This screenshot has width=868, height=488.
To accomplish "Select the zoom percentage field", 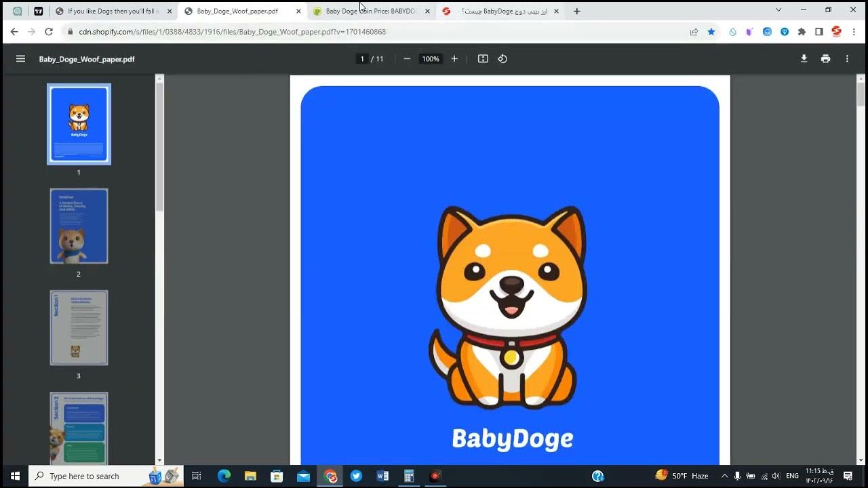I will (431, 59).
